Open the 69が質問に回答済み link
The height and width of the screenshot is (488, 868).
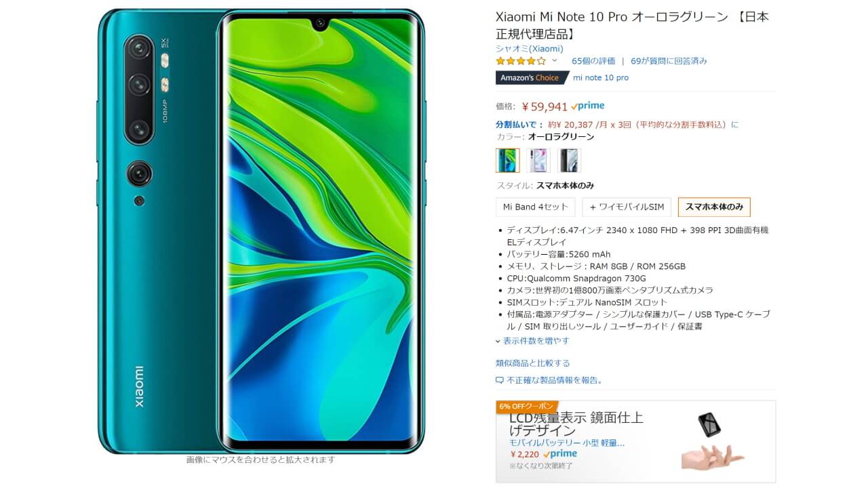pos(669,61)
